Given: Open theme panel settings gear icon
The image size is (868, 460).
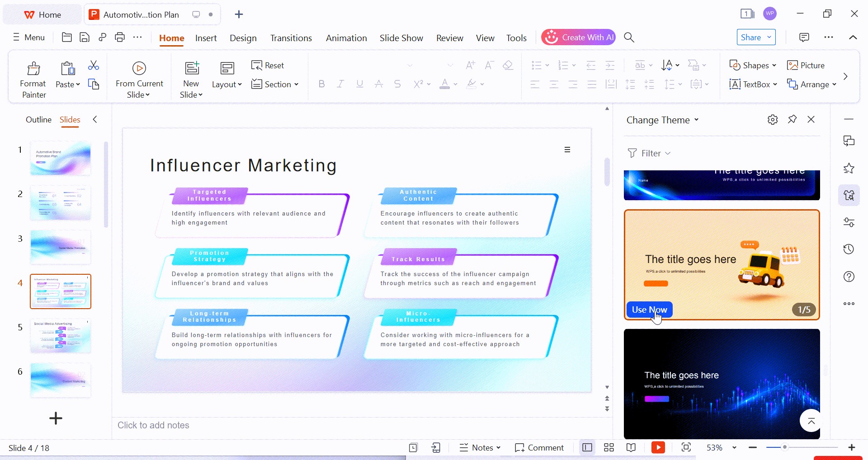Looking at the screenshot, I should [773, 120].
